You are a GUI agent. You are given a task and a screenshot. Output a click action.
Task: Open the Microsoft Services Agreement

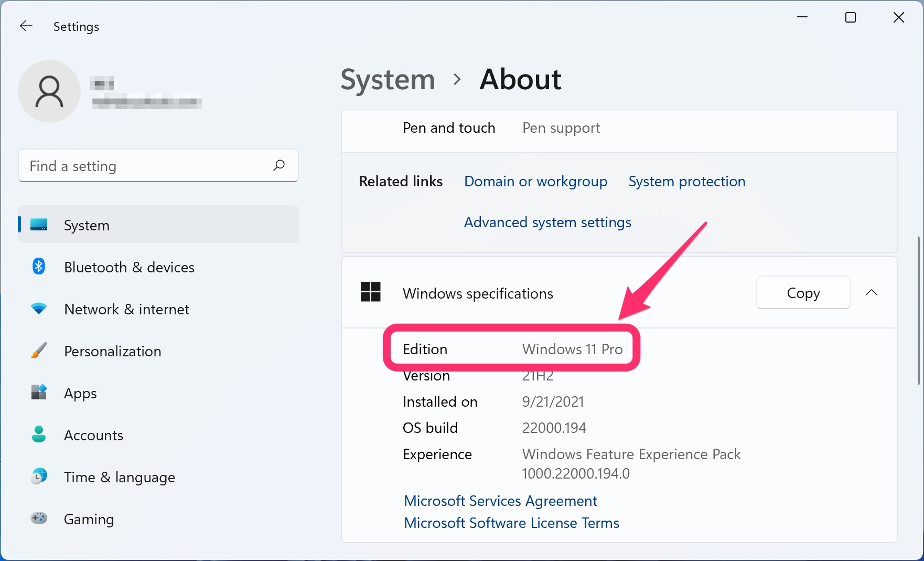pos(500,501)
